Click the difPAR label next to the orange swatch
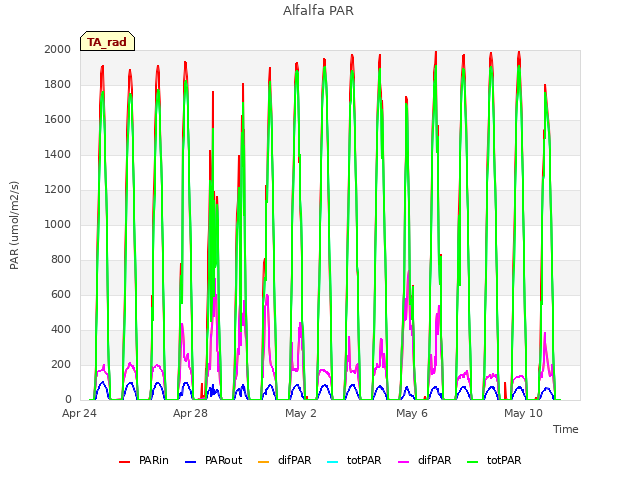Image resolution: width=640 pixels, height=480 pixels. click(295, 460)
